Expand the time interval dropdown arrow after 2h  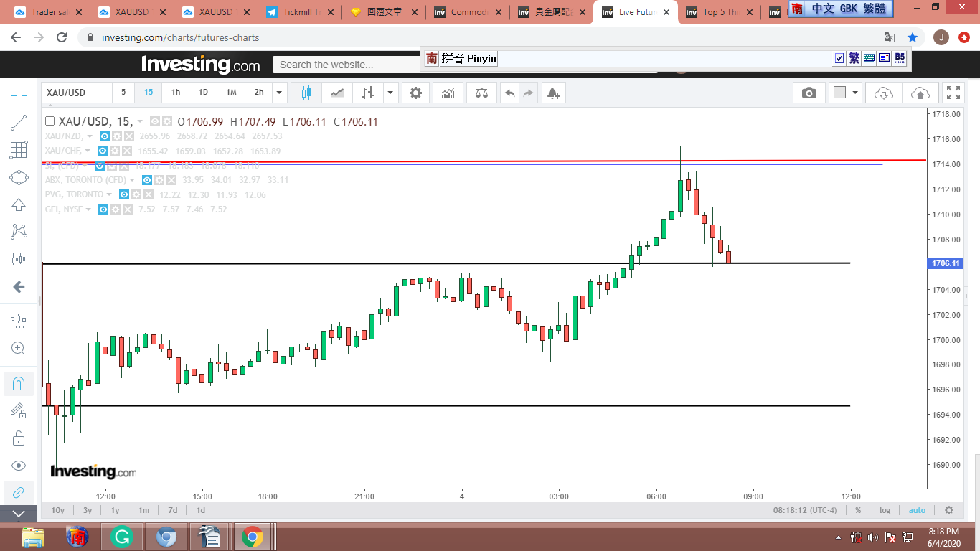pos(280,93)
